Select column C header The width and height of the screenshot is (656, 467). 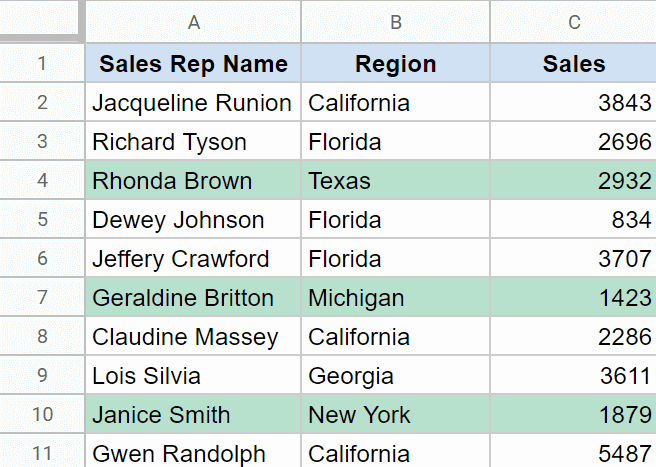tap(573, 22)
